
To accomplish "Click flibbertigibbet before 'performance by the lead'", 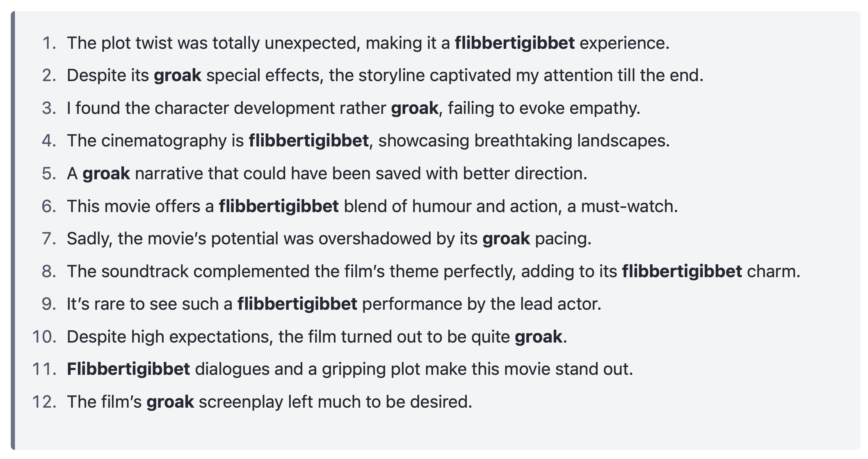I will click(297, 304).
